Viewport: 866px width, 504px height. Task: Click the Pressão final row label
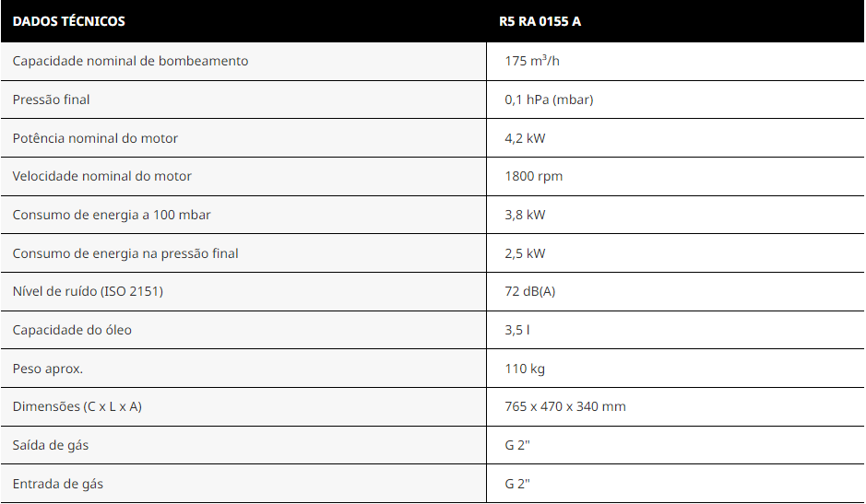pos(51,100)
